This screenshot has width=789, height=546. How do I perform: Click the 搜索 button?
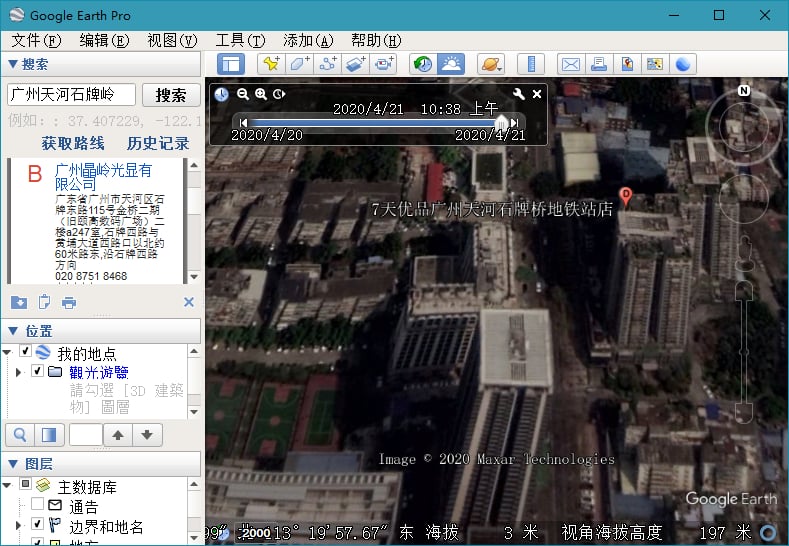tap(171, 95)
